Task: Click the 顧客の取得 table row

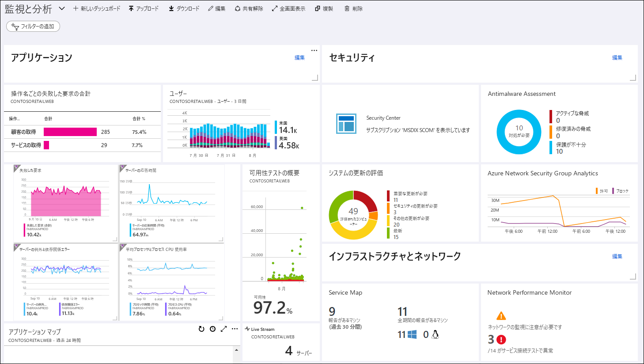Action: tap(83, 132)
